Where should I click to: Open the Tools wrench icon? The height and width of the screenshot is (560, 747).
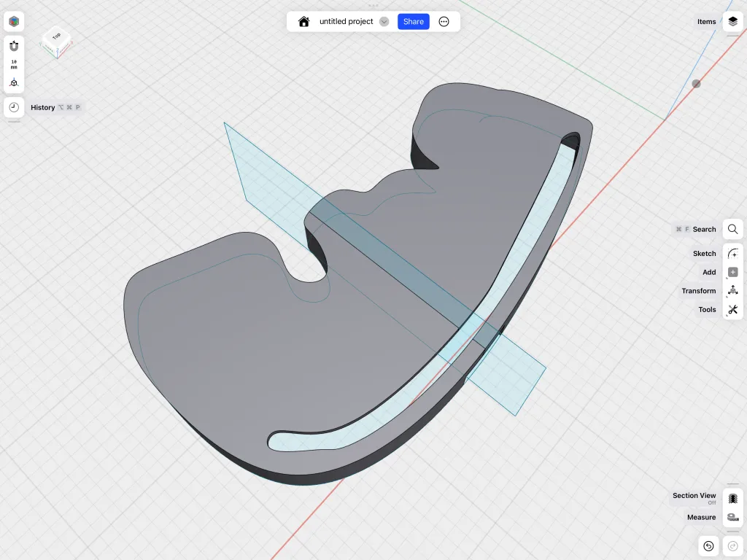point(732,309)
